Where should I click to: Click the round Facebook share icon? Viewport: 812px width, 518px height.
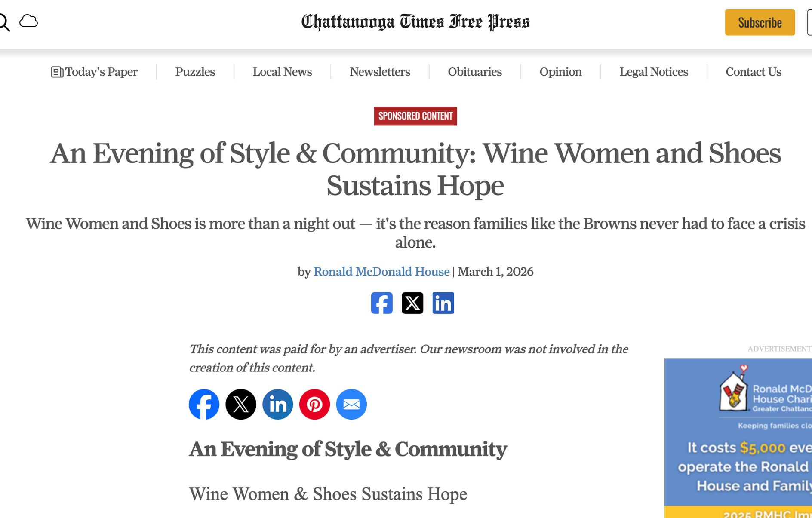coord(204,404)
